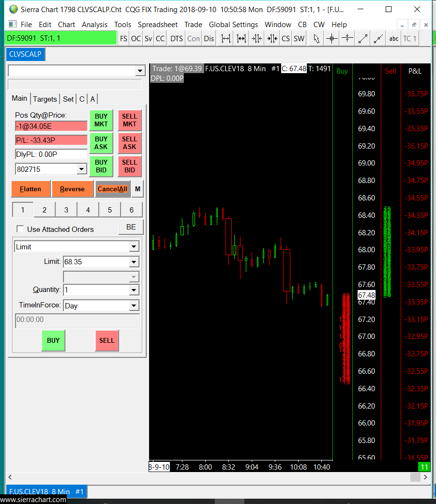Select the chart values crosshair tool

tap(332, 39)
